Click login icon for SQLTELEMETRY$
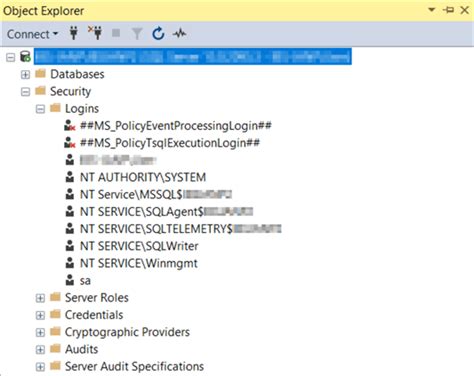 70,229
